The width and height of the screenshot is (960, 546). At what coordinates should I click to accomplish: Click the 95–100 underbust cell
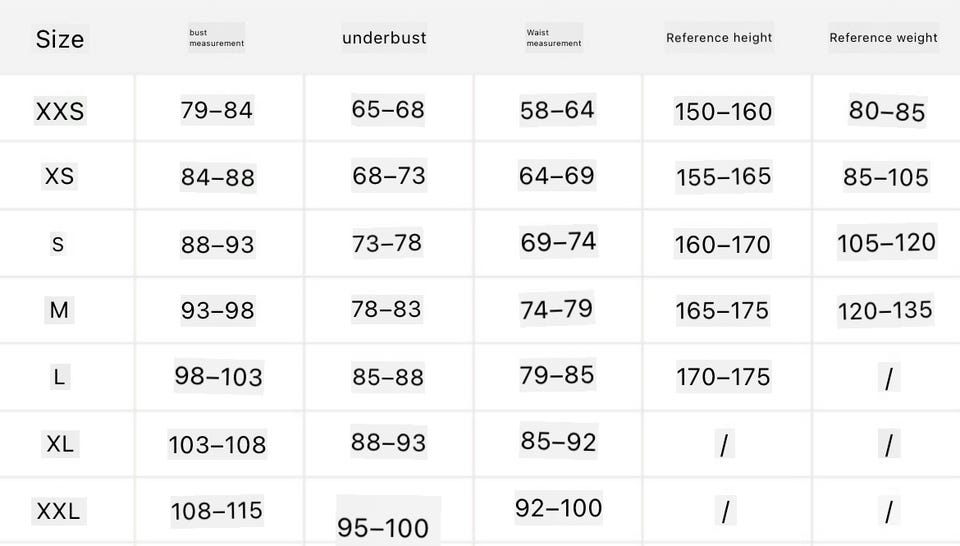383,528
